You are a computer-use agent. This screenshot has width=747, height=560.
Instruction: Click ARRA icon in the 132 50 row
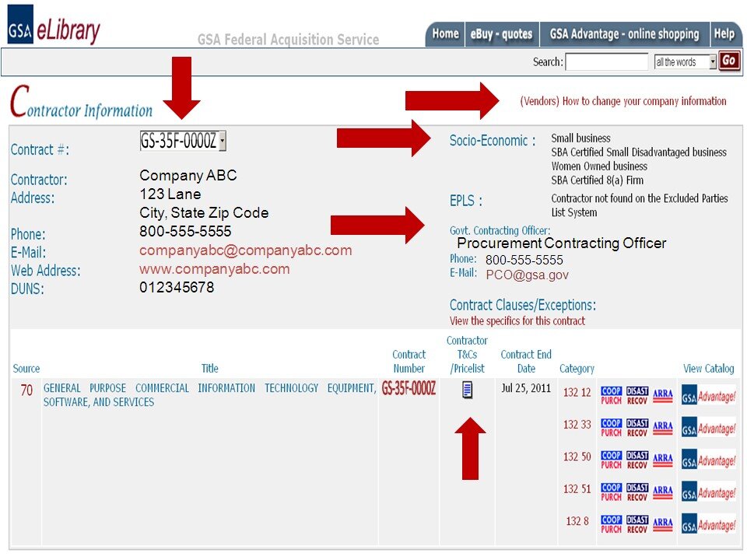[663, 460]
